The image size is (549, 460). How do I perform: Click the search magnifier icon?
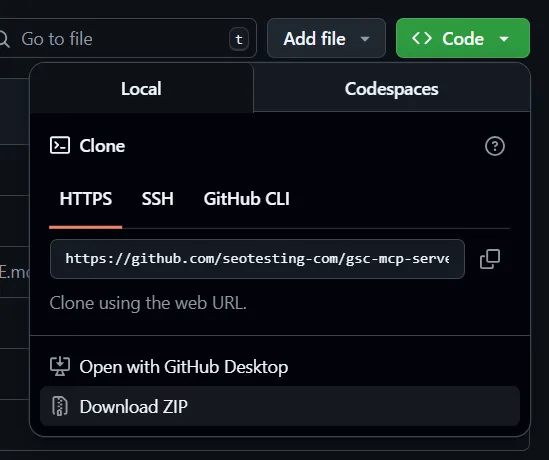pyautogui.click(x=4, y=39)
